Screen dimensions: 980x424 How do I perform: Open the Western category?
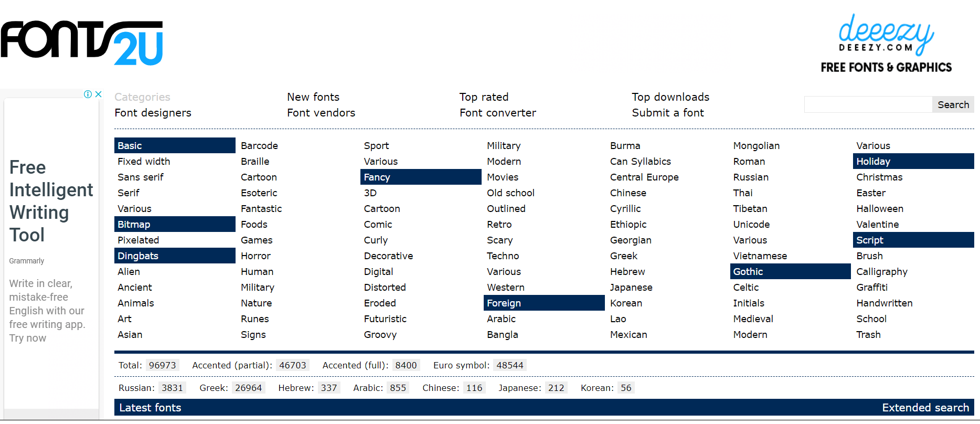coord(505,287)
